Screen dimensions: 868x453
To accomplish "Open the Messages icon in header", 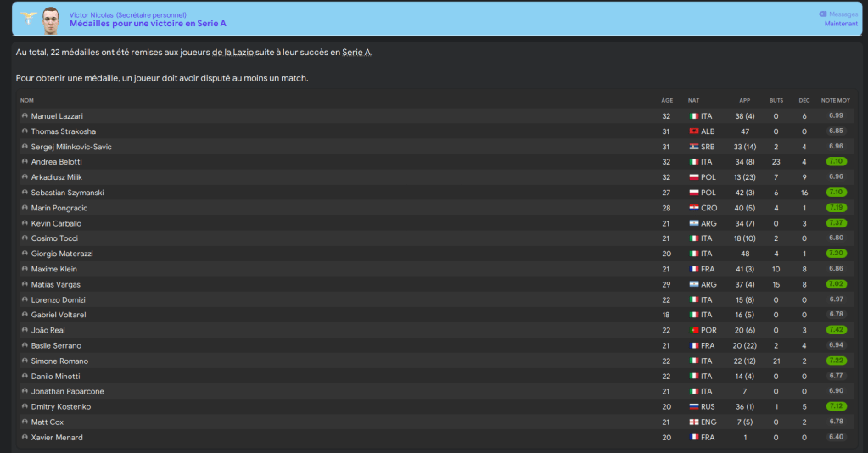I will pyautogui.click(x=823, y=14).
